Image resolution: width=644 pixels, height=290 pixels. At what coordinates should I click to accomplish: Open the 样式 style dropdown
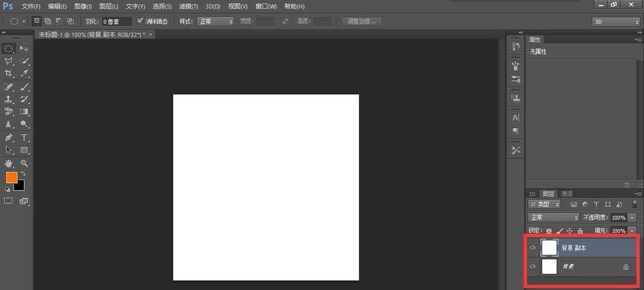216,21
